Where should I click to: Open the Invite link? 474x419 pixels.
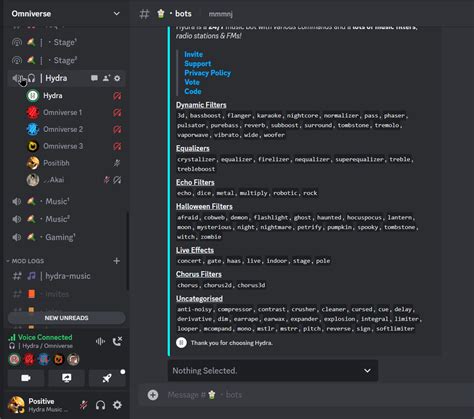(193, 54)
